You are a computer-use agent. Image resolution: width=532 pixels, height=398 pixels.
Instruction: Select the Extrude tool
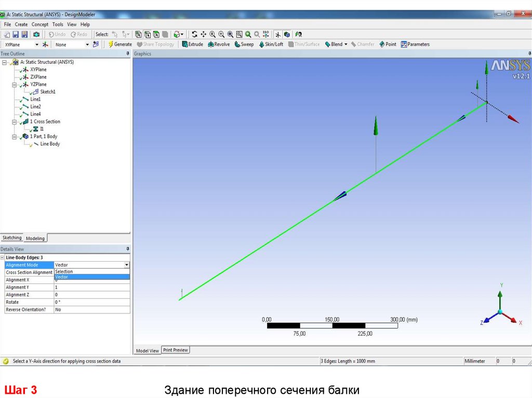coord(192,45)
